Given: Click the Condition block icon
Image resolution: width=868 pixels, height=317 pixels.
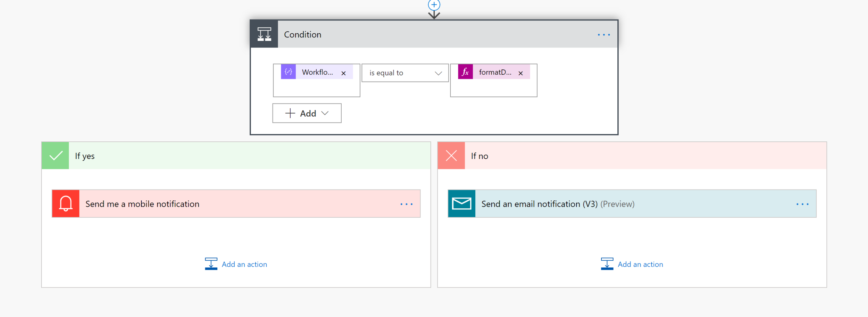Looking at the screenshot, I should pos(264,34).
